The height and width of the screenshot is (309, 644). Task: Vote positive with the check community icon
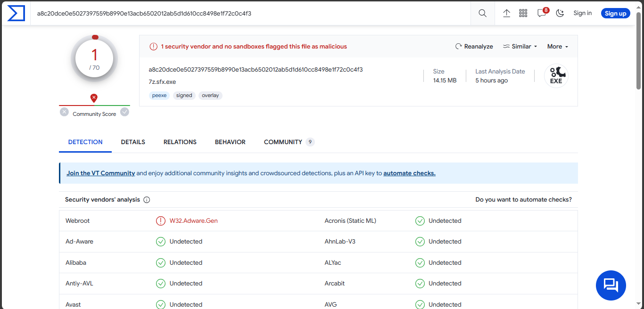124,112
